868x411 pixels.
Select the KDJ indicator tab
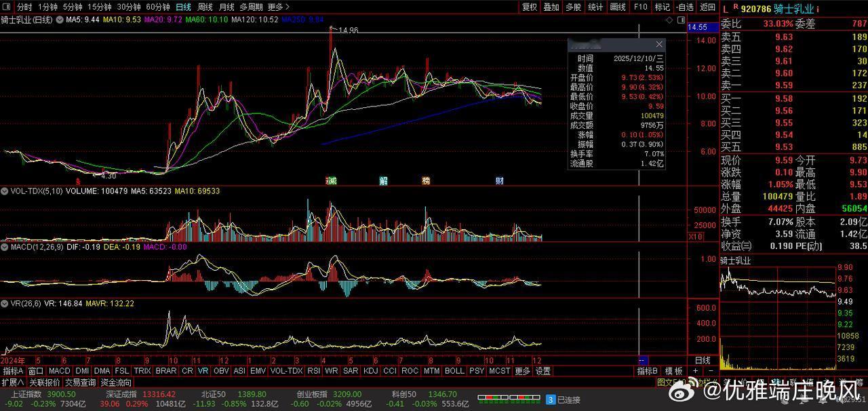coord(370,371)
